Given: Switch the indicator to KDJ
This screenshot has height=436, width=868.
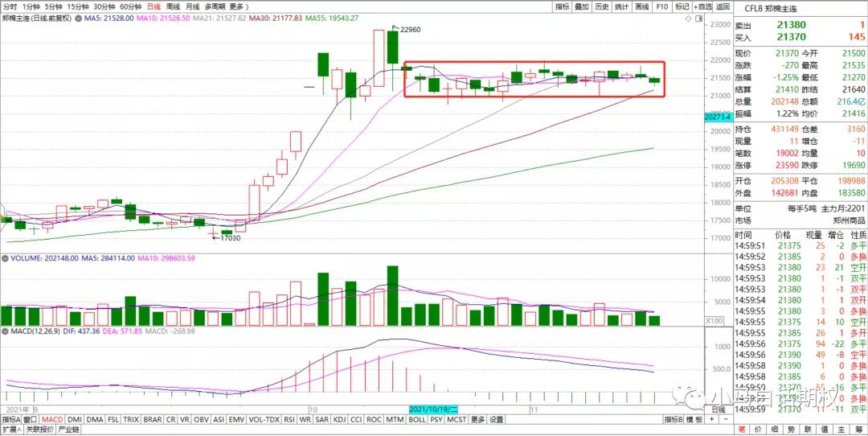Looking at the screenshot, I should pos(339,419).
